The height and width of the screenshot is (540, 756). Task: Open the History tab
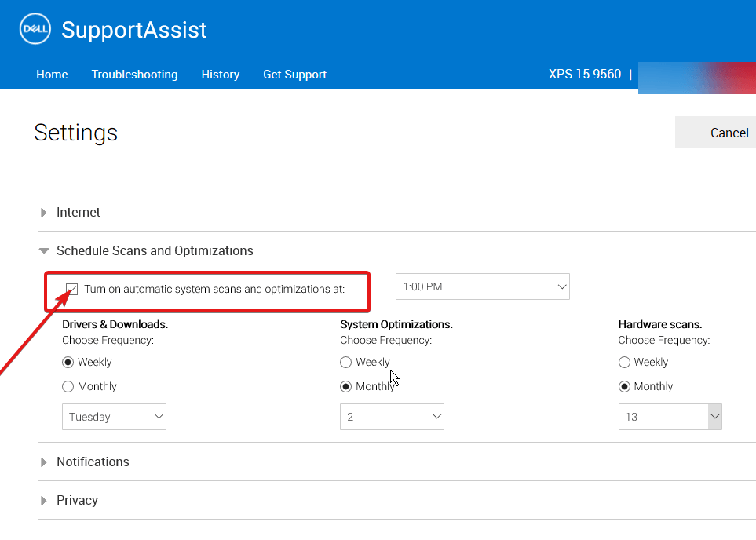coord(220,75)
